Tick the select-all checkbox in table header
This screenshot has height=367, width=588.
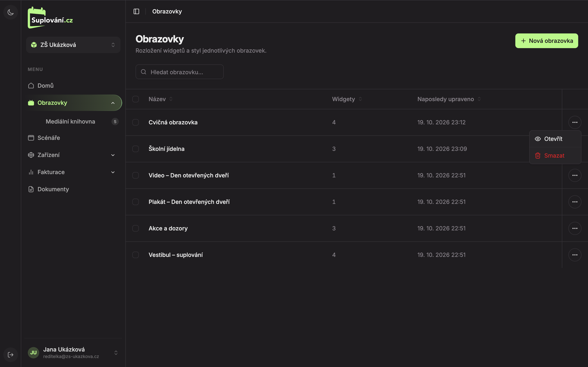136,99
